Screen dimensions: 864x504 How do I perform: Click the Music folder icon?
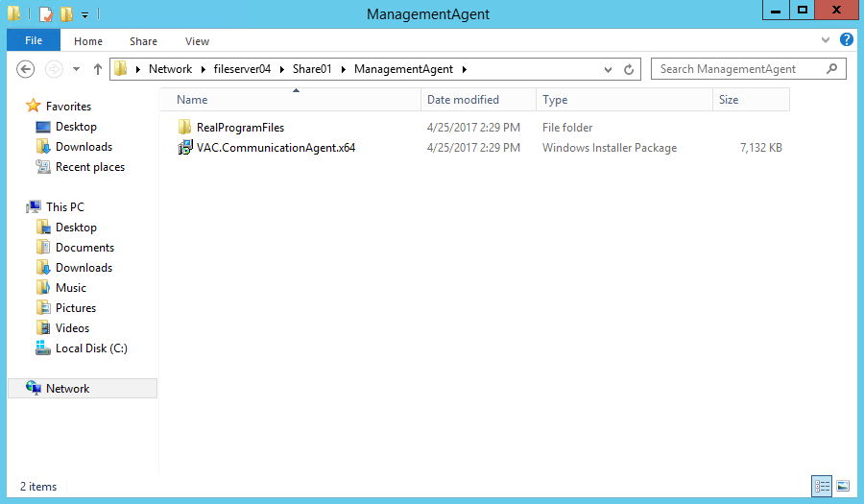43,287
